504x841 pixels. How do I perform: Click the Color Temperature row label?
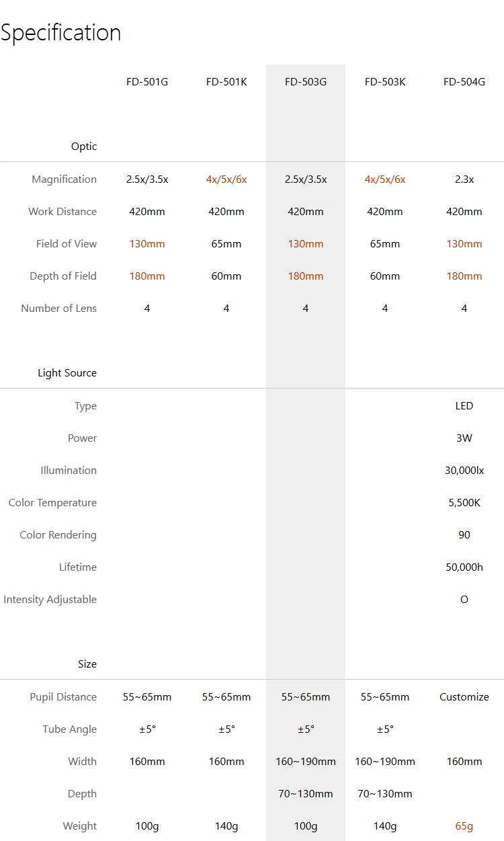[x=52, y=503]
